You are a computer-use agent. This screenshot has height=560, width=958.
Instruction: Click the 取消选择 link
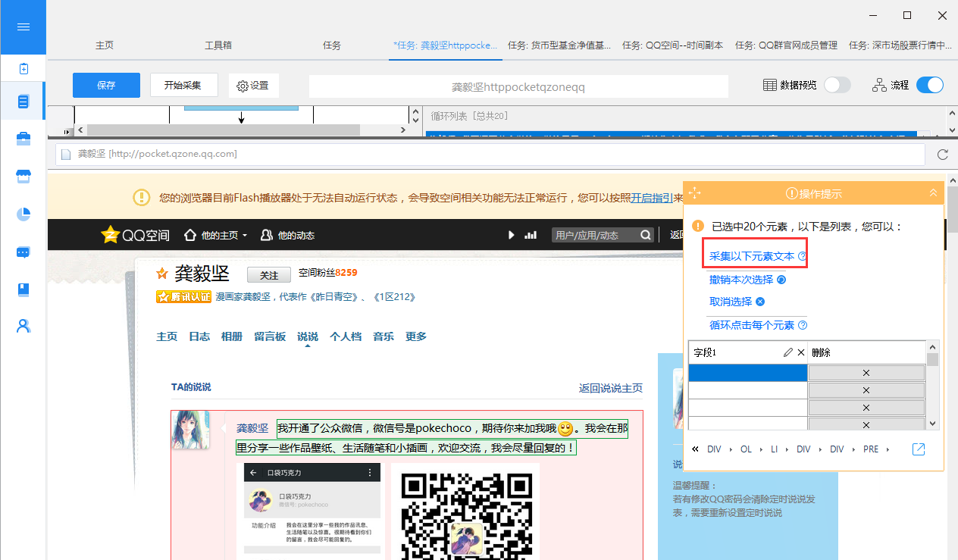(731, 302)
